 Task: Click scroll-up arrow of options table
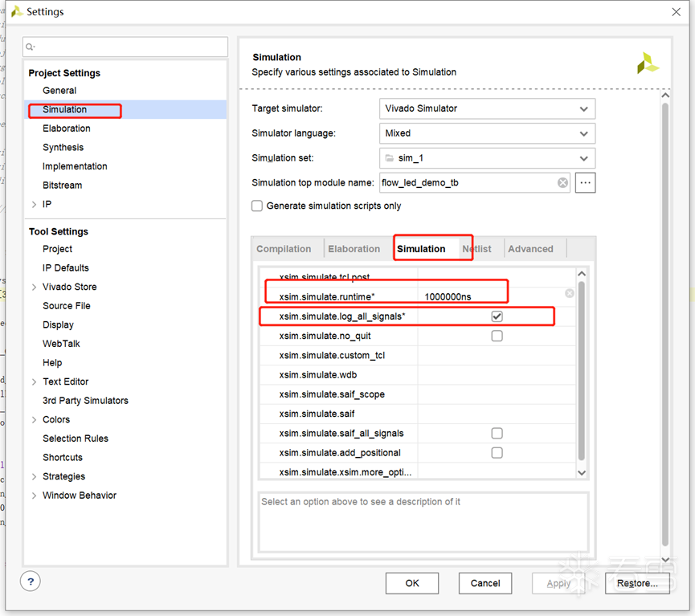click(582, 274)
